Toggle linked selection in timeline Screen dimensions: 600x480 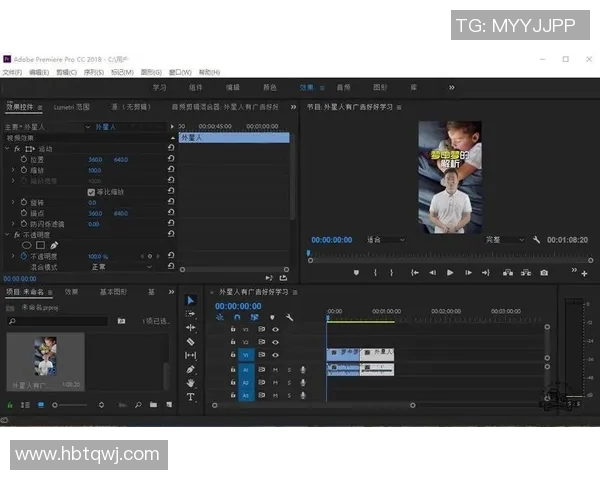pyautogui.click(x=254, y=317)
